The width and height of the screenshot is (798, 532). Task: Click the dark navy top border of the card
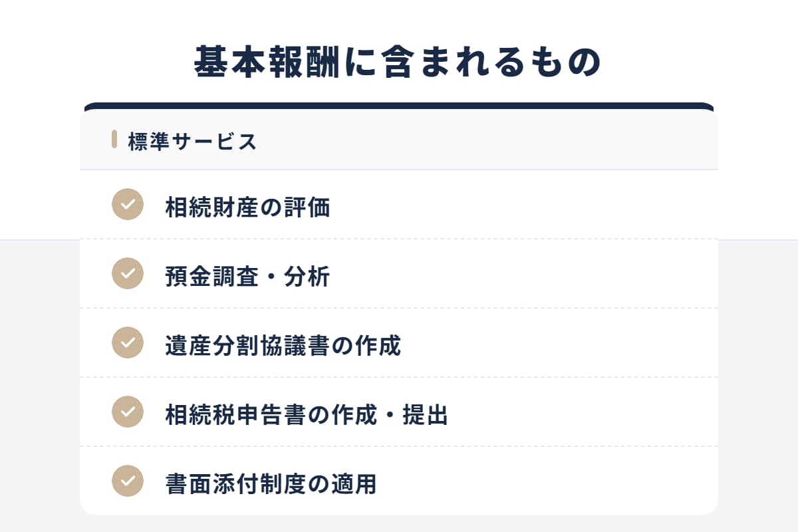399,106
